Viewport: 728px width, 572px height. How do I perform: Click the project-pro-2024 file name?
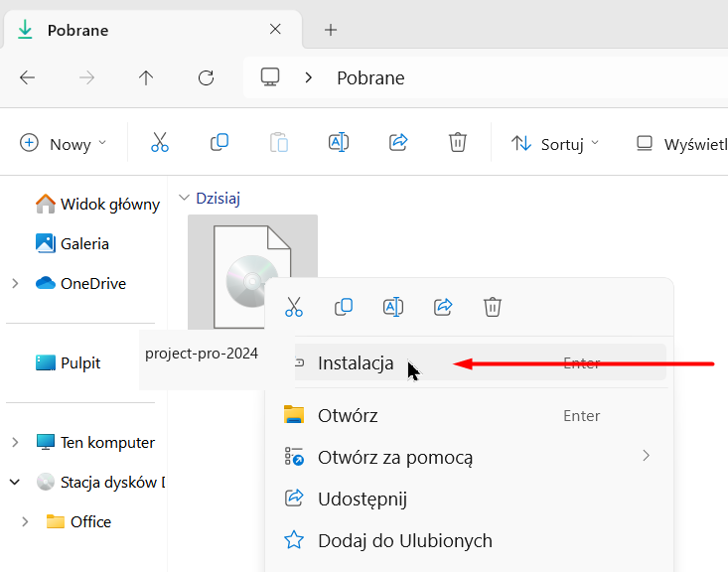click(x=202, y=354)
